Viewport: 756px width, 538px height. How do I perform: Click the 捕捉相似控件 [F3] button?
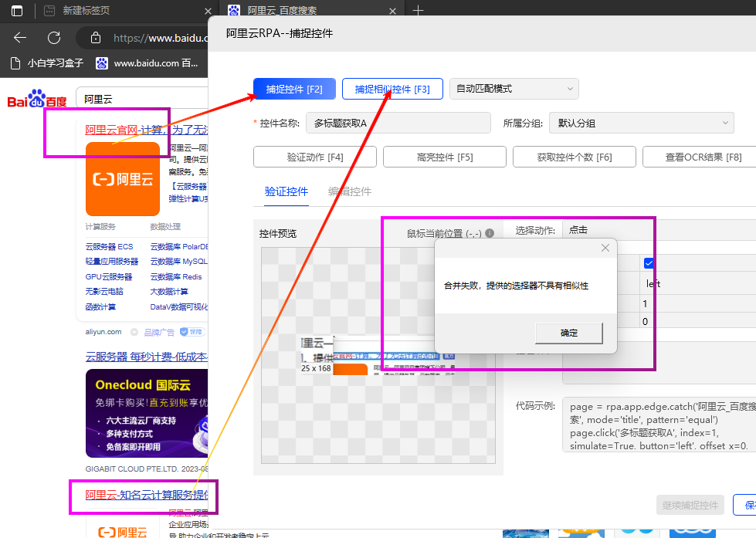click(392, 90)
